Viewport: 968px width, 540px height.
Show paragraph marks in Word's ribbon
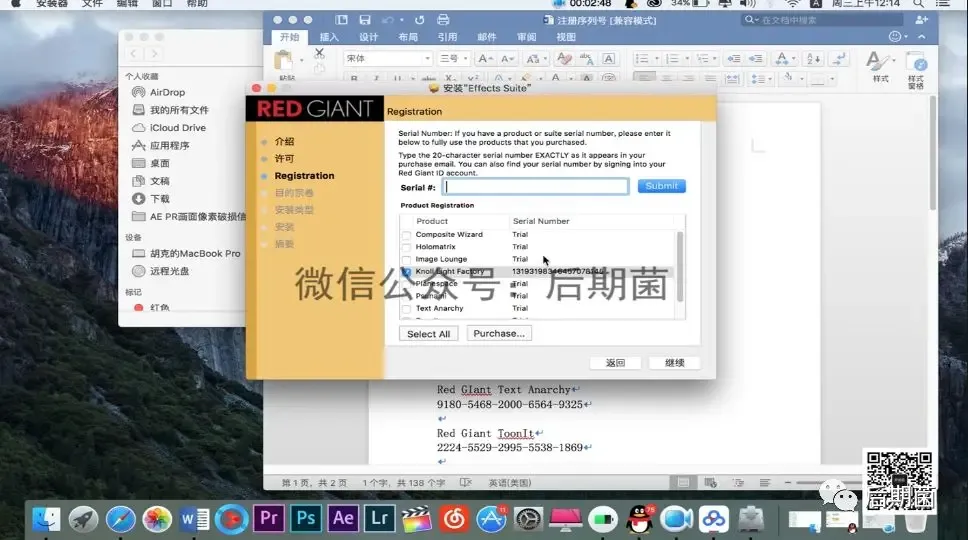point(840,59)
